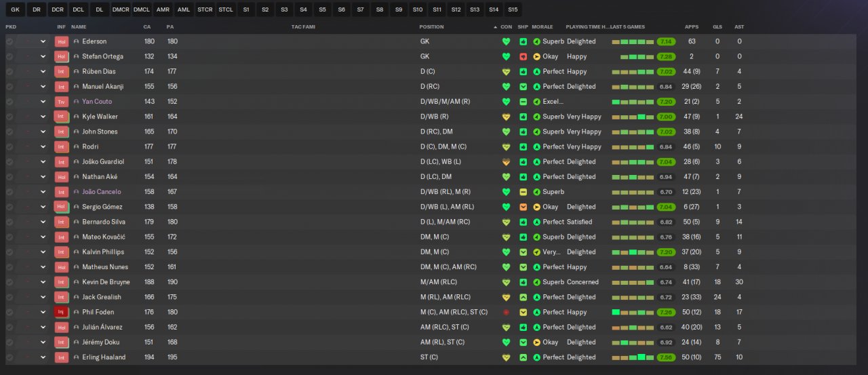Screen dimensions: 868x375
Task: Open the selection dropdown arrow for Manuel Akanji
Action: point(43,87)
